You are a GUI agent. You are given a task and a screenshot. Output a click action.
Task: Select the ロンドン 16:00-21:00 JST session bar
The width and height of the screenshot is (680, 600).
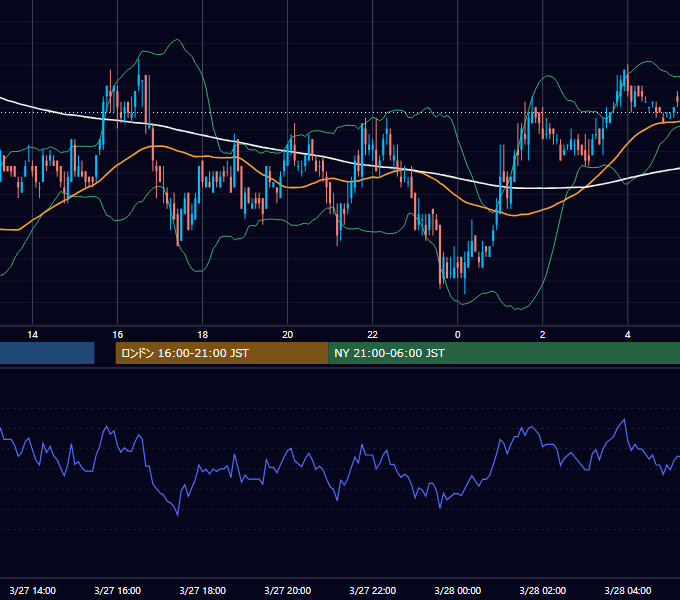tap(222, 353)
